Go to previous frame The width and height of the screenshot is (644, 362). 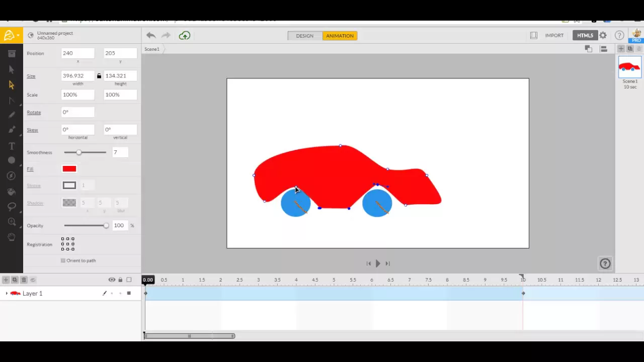369,263
